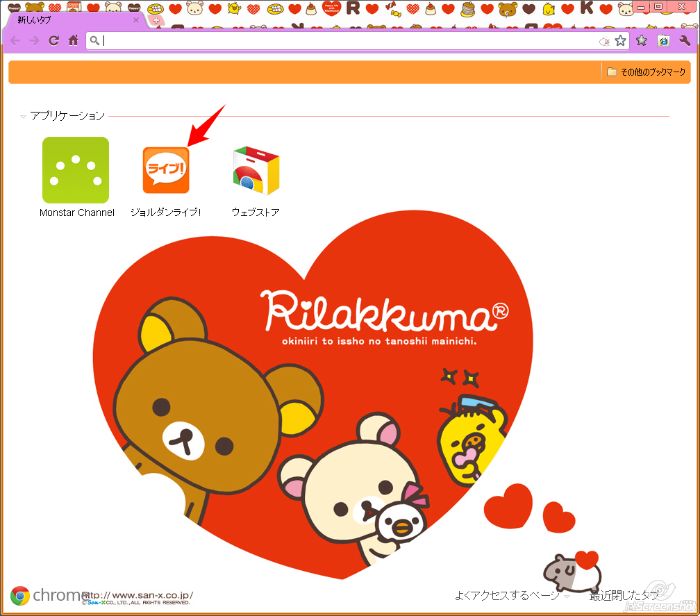Click the IE tab extension icon
Screen dimensions: 700x616
click(x=663, y=40)
